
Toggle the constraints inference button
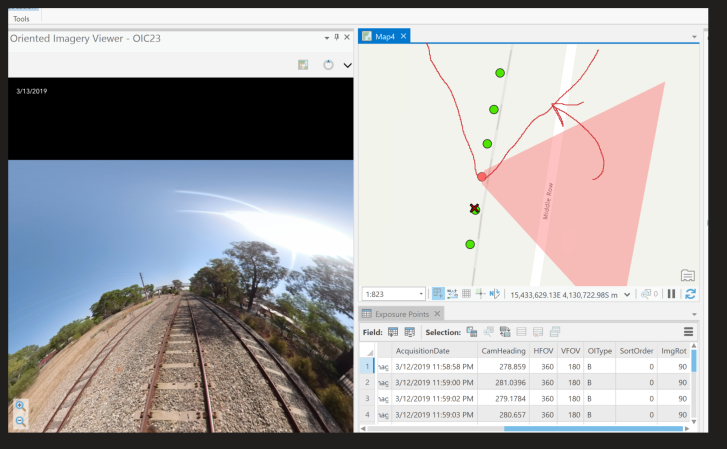(452, 294)
